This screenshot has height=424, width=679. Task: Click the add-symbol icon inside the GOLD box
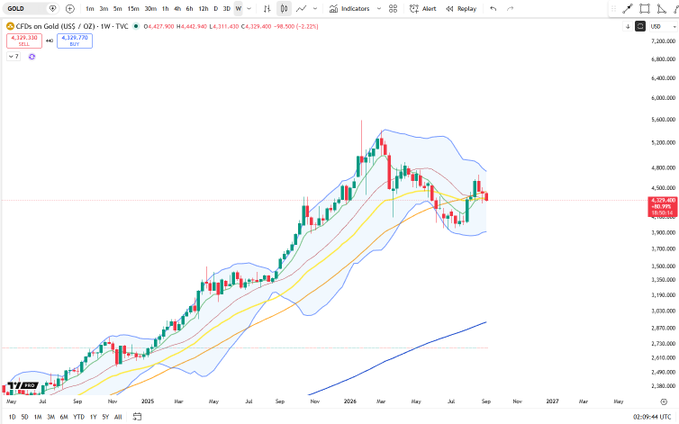click(52, 9)
